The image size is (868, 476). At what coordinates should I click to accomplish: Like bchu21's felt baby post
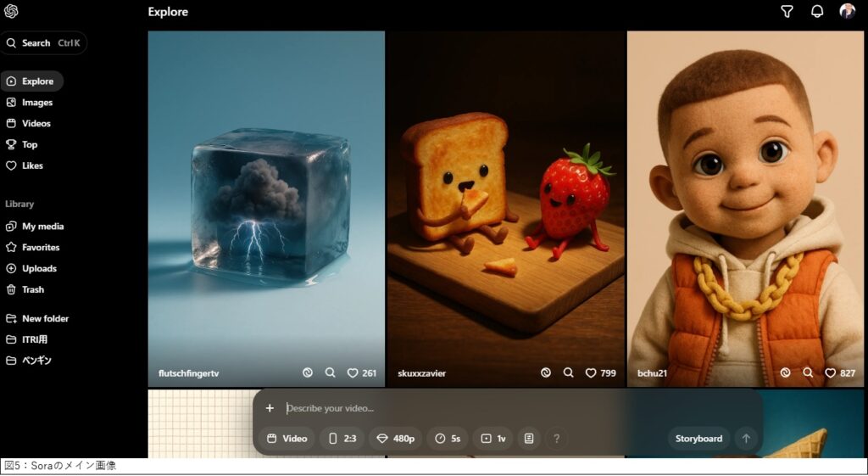[x=831, y=372]
